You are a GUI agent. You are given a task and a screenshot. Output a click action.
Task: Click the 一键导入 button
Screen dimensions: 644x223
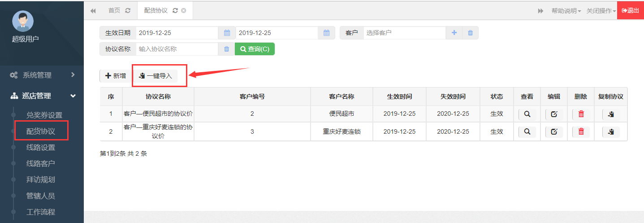(156, 76)
